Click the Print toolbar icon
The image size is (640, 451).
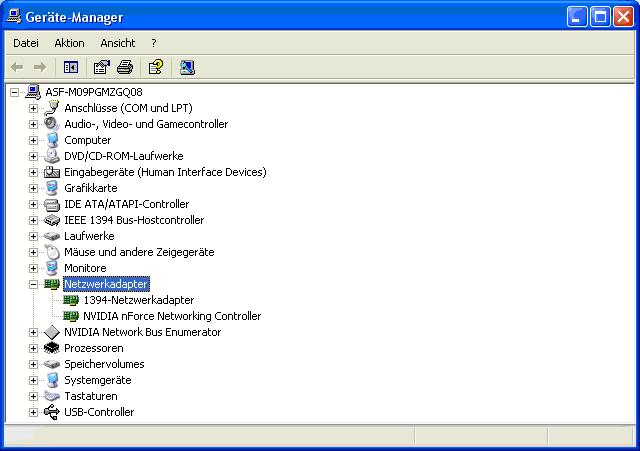click(x=125, y=67)
